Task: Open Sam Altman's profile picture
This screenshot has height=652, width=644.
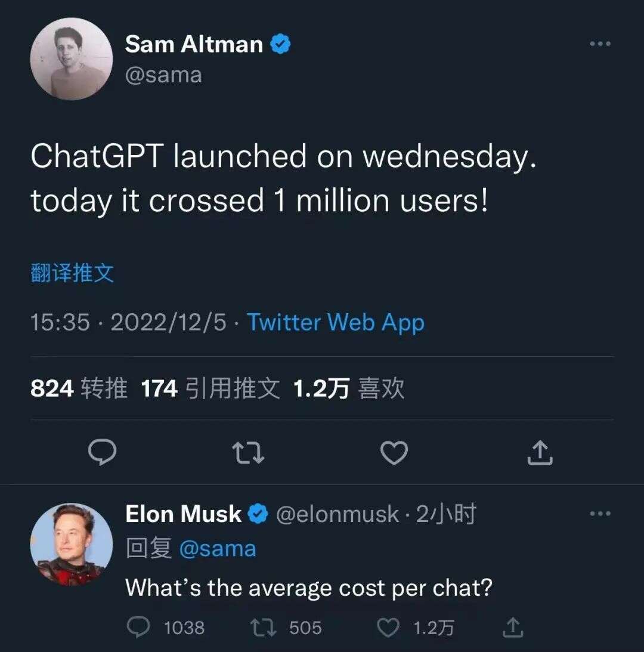Action: pyautogui.click(x=72, y=58)
